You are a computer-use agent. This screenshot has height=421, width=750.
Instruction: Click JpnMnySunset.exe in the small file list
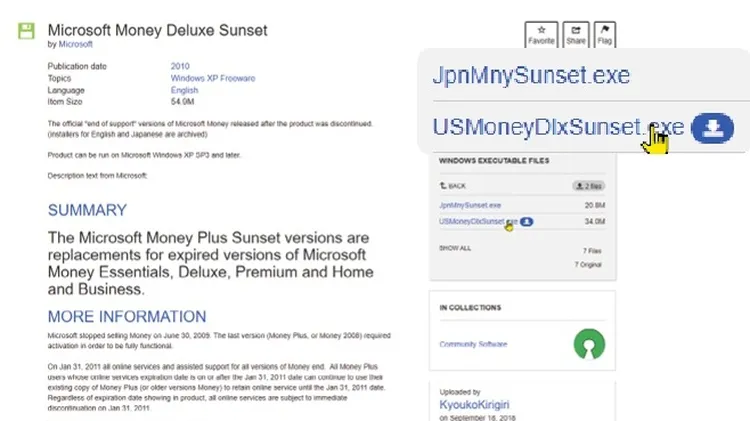pyautogui.click(x=472, y=205)
